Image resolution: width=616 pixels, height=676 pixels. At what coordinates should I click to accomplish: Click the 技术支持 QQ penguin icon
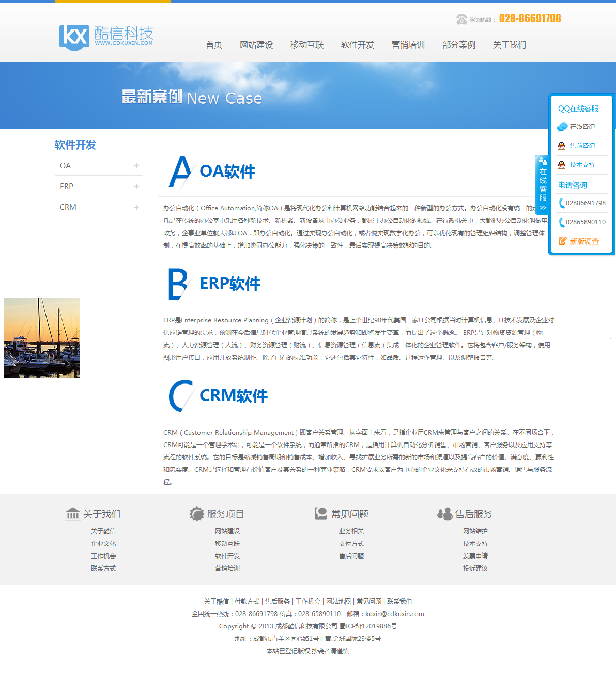562,165
